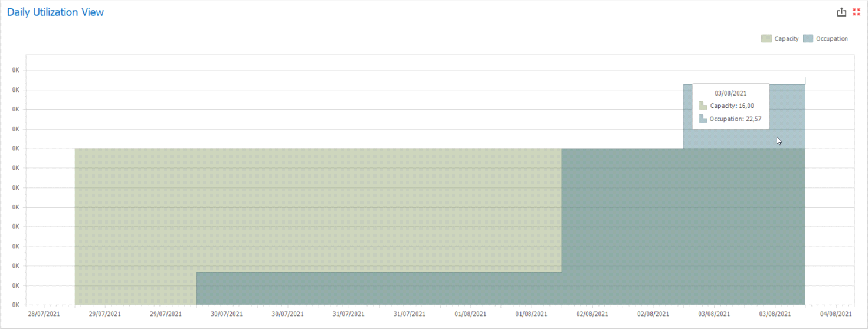Toggle the Occupation series via legend label
The width and height of the screenshot is (868, 329).
(x=831, y=39)
